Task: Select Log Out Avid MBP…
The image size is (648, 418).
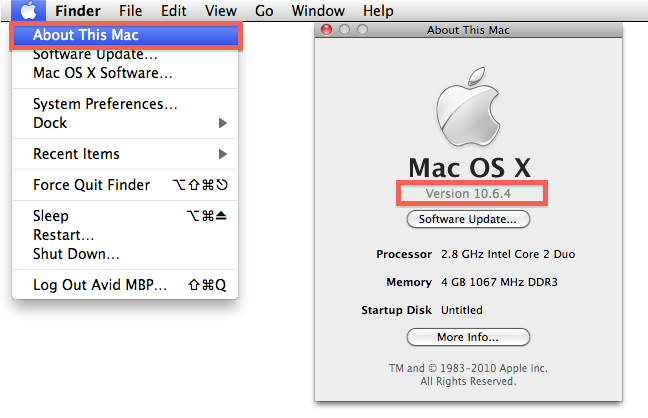Action: [126, 285]
